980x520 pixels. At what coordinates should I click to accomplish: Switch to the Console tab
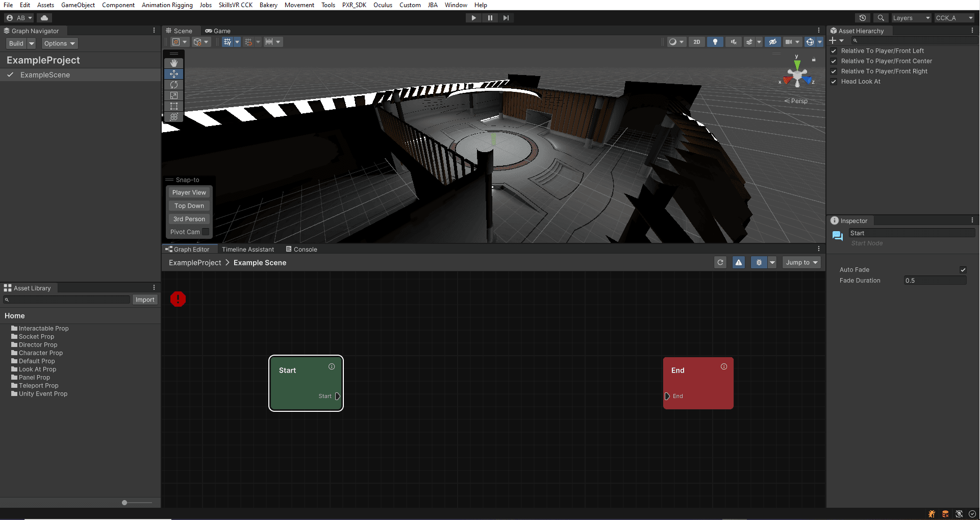click(x=301, y=249)
